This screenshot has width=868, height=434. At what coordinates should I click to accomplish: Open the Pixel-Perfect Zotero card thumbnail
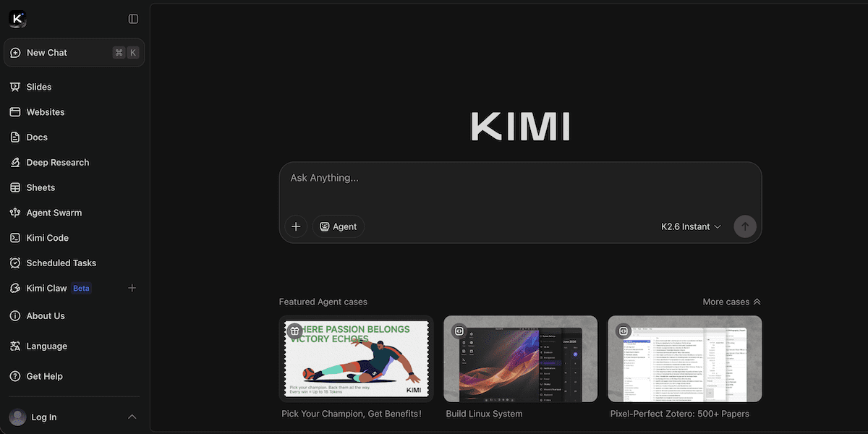coord(685,359)
